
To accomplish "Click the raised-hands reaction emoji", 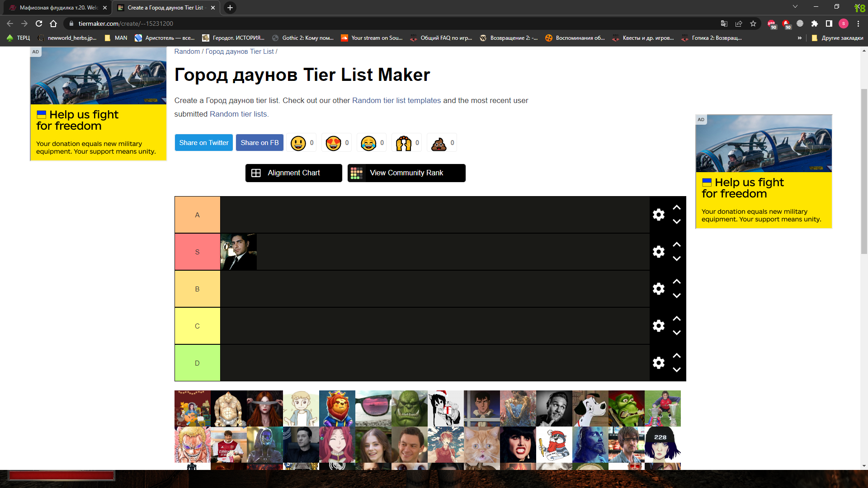I will pos(404,142).
